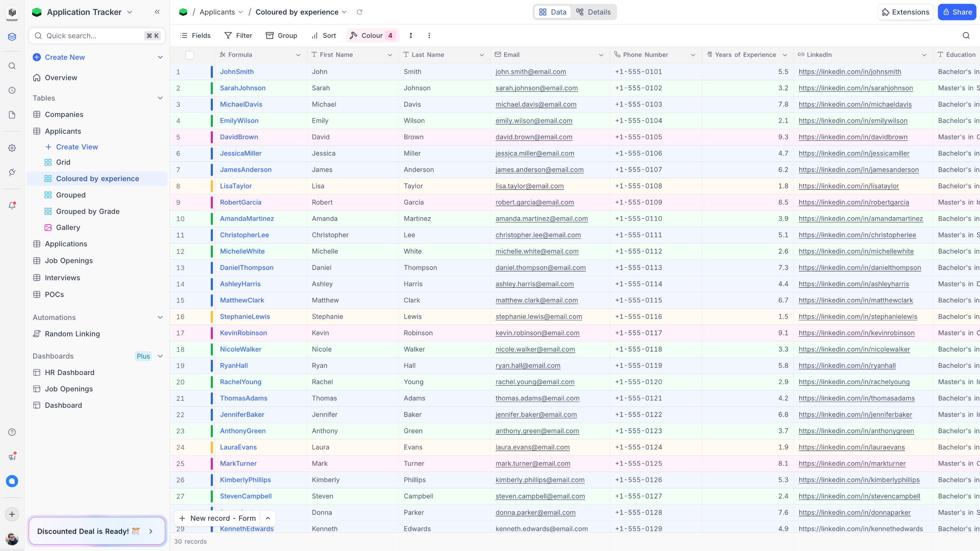Image resolution: width=980 pixels, height=551 pixels.
Task: Click the search magnifier at toolbar right
Action: click(x=966, y=35)
